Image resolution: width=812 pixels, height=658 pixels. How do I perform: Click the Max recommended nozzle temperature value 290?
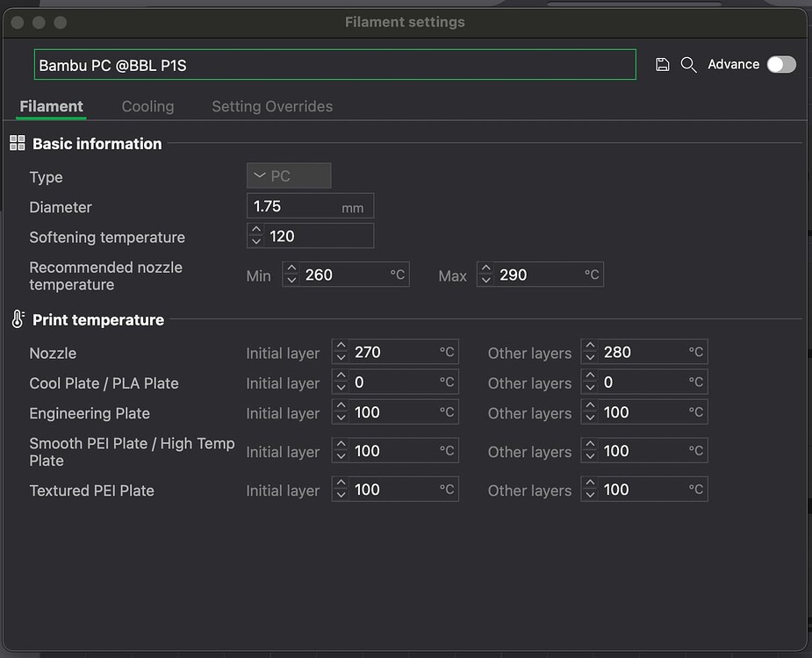coord(514,275)
